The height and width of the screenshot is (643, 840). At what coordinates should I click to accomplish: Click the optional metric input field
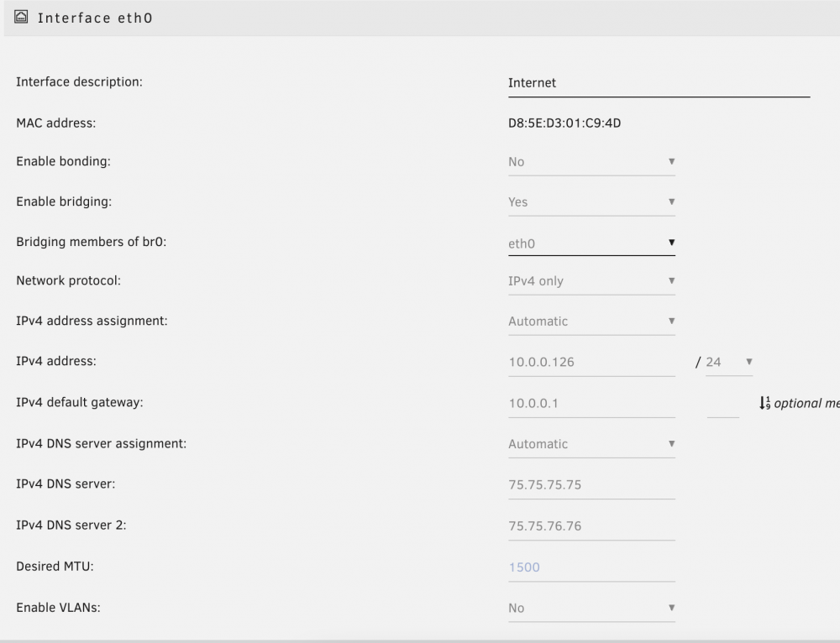(x=723, y=405)
